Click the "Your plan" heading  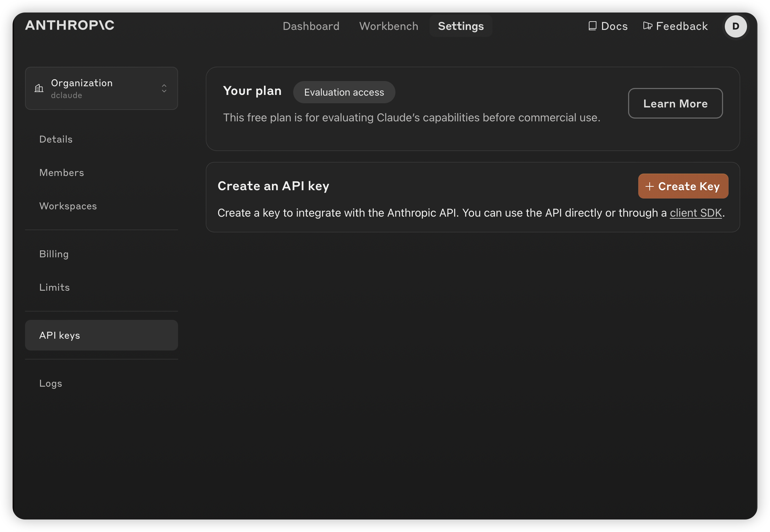point(252,91)
